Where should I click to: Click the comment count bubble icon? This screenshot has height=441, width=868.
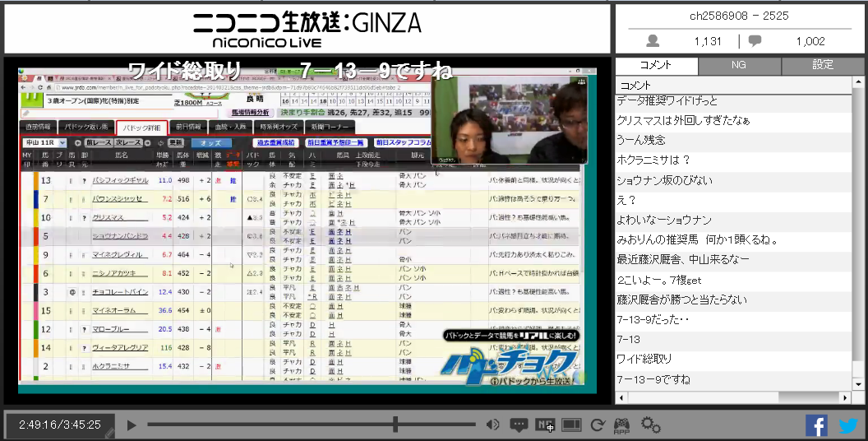tap(755, 41)
